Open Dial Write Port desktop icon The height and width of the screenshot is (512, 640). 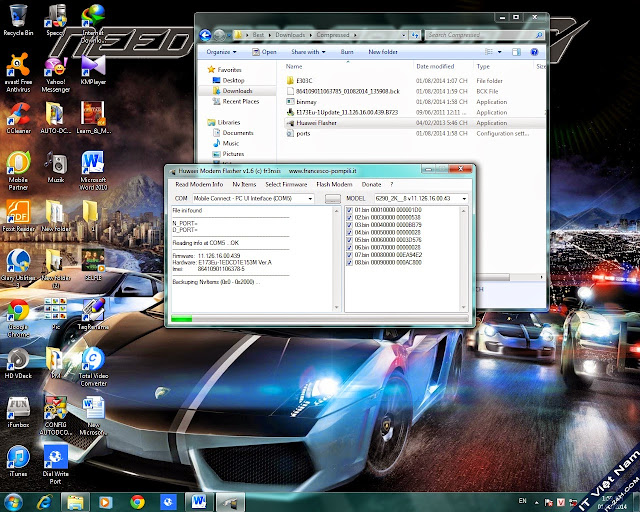click(x=56, y=465)
